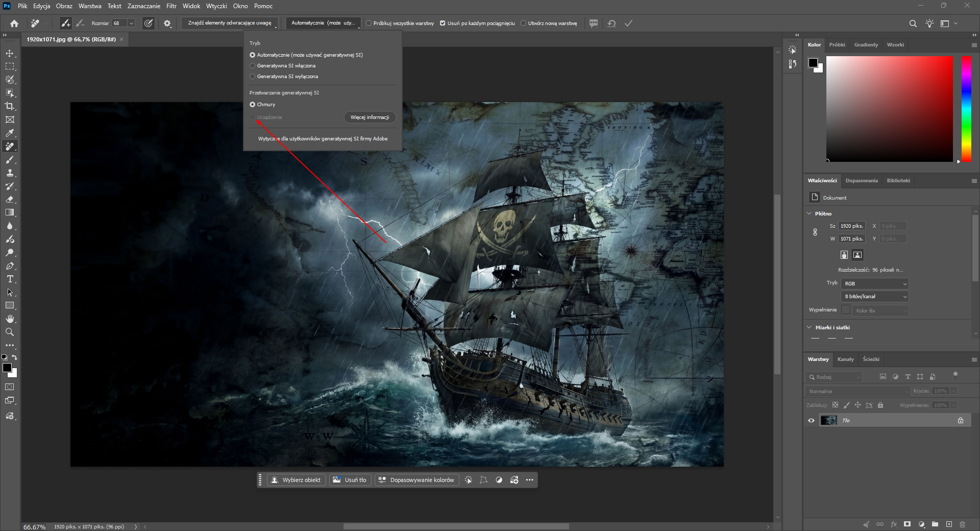
Task: Open 'Wytyczne dla użytkowników generatywnej SI firmy Adobe'
Action: [x=323, y=139]
